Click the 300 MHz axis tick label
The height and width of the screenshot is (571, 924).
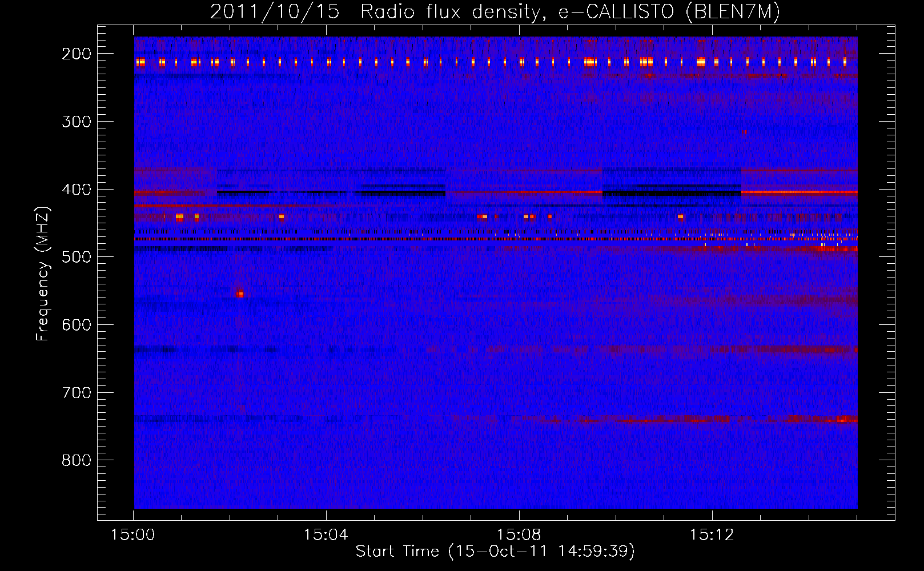[77, 122]
